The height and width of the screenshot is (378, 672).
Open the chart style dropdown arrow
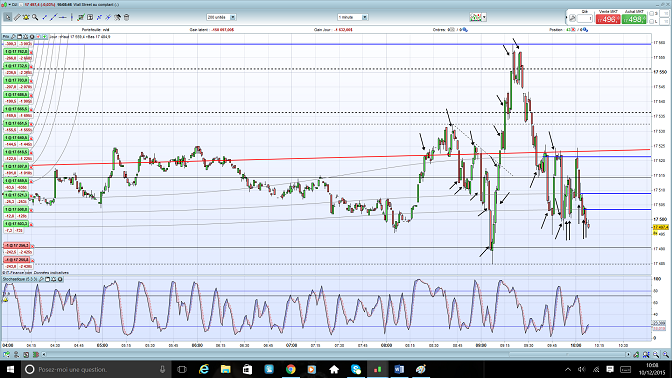click(x=484, y=17)
